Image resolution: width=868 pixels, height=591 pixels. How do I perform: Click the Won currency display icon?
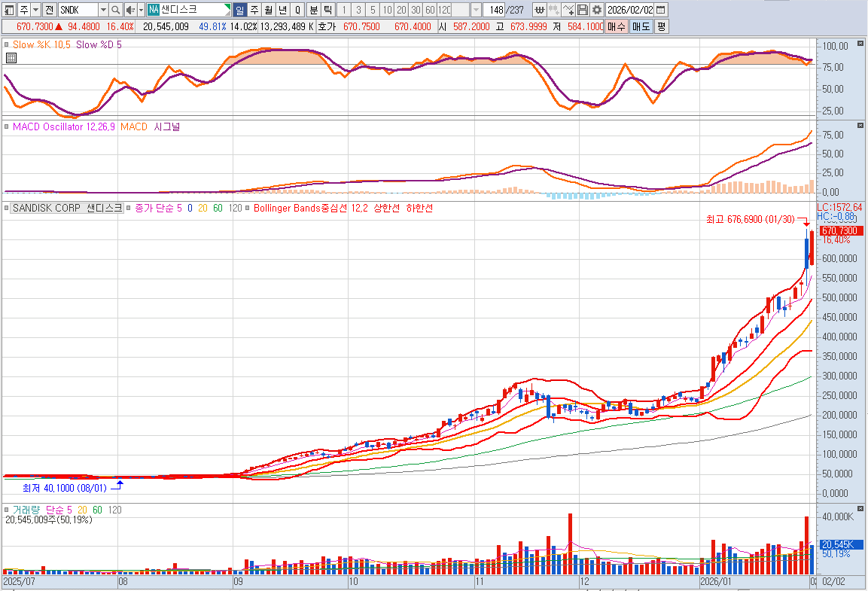tap(540, 10)
